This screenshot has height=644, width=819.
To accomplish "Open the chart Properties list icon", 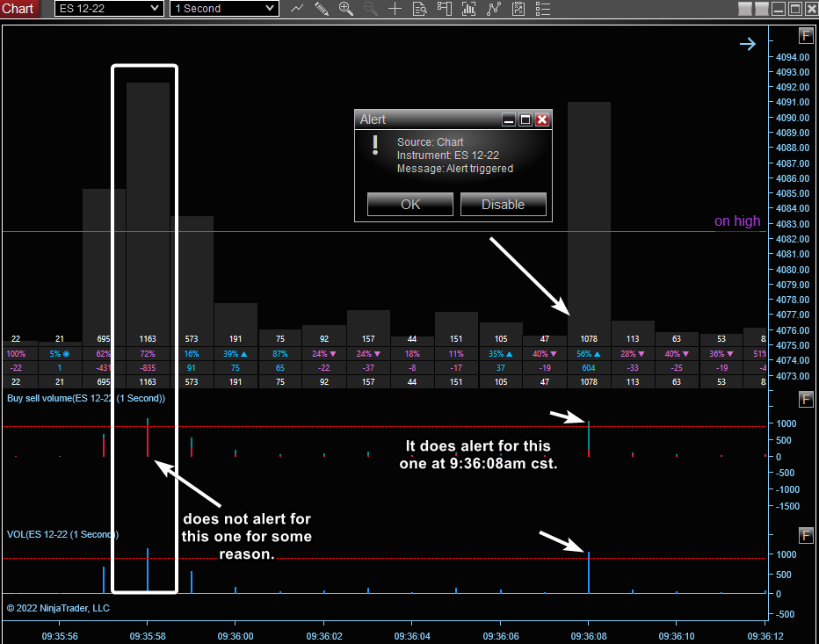I will click(543, 9).
